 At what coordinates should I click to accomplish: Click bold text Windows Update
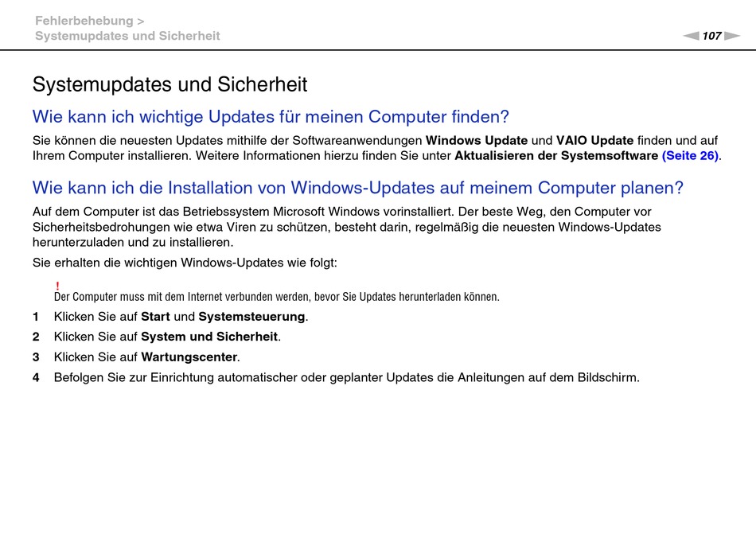477,140
